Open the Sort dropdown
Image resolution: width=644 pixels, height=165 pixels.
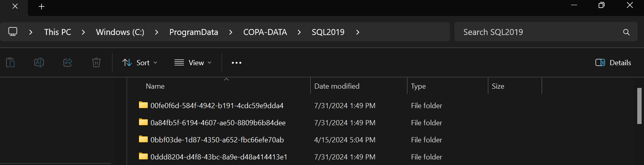click(x=140, y=63)
